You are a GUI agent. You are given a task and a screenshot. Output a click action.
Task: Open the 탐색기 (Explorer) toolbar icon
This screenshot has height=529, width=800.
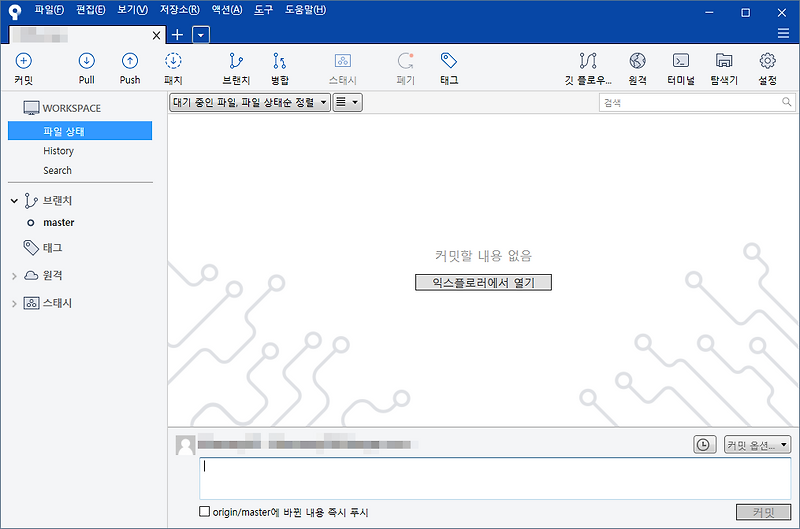coord(724,61)
